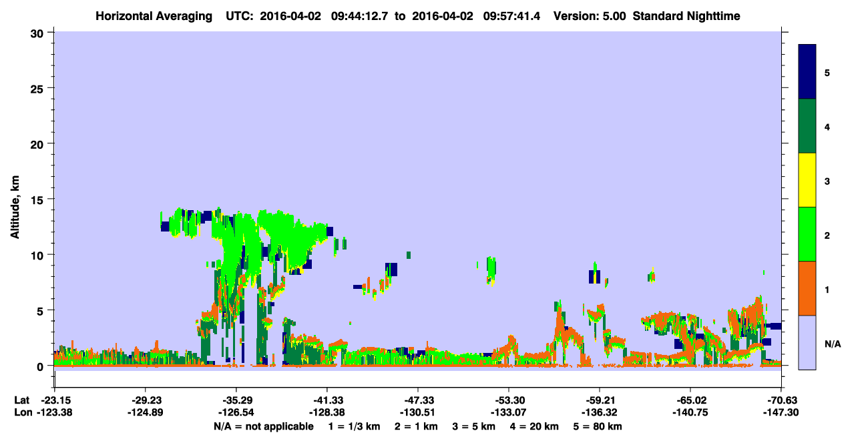
Task: Click the "3 = 5 km" legend text
Action: pos(474,426)
